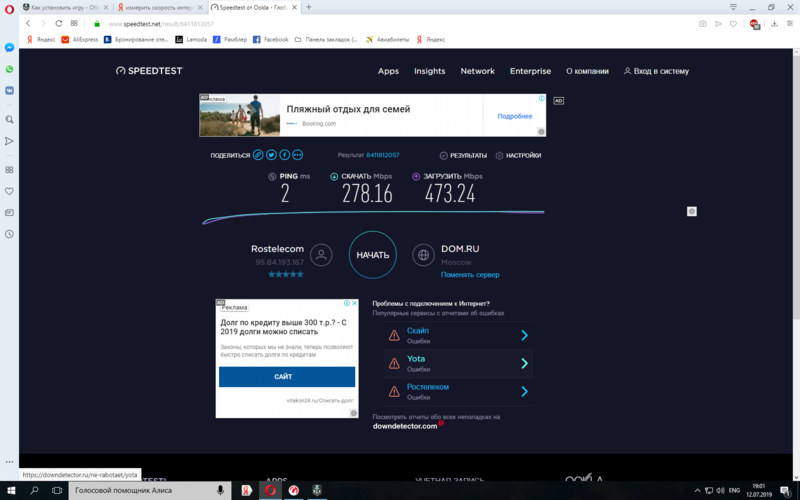Image resolution: width=800 pixels, height=500 pixels.
Task: Open more sharing options icon
Action: (297, 155)
